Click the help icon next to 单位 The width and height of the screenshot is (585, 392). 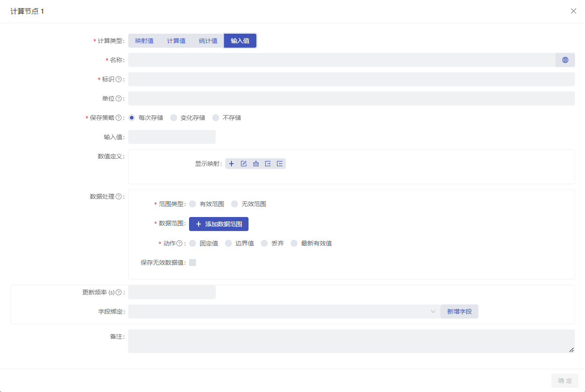coord(118,98)
